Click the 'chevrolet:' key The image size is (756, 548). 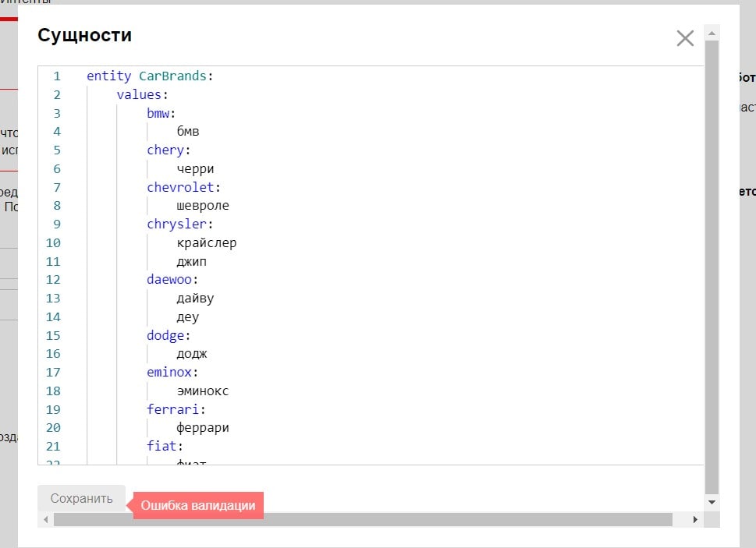point(183,187)
